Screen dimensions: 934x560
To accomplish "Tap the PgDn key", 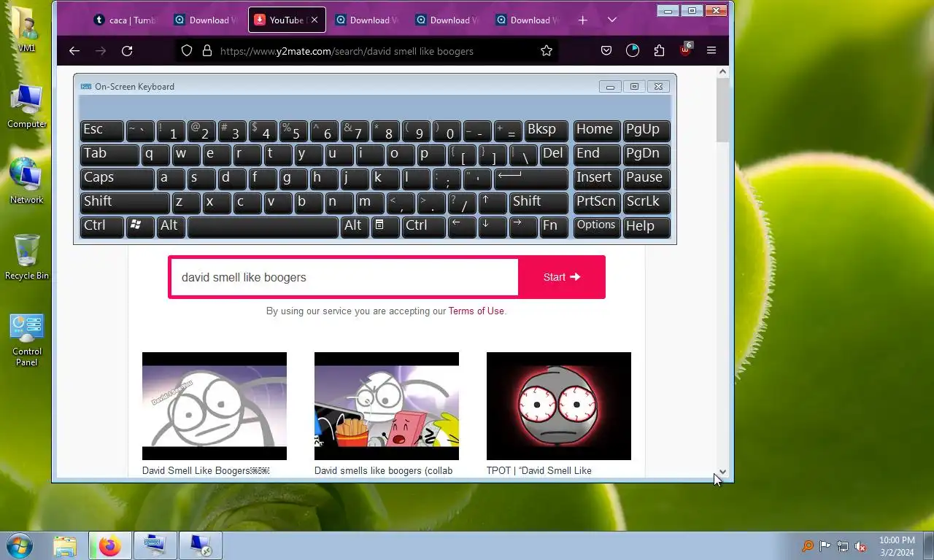I will (647, 155).
